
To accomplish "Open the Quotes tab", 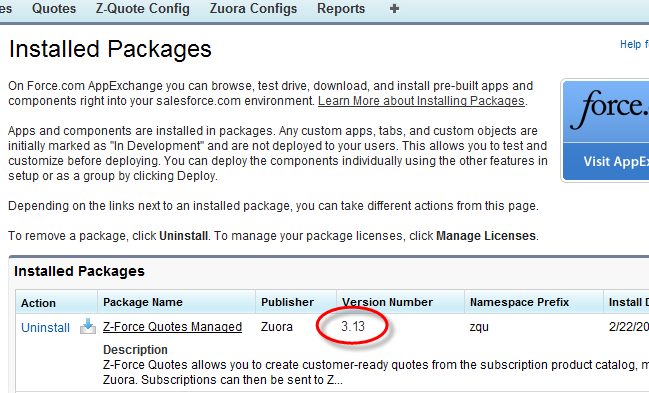I will pos(54,9).
